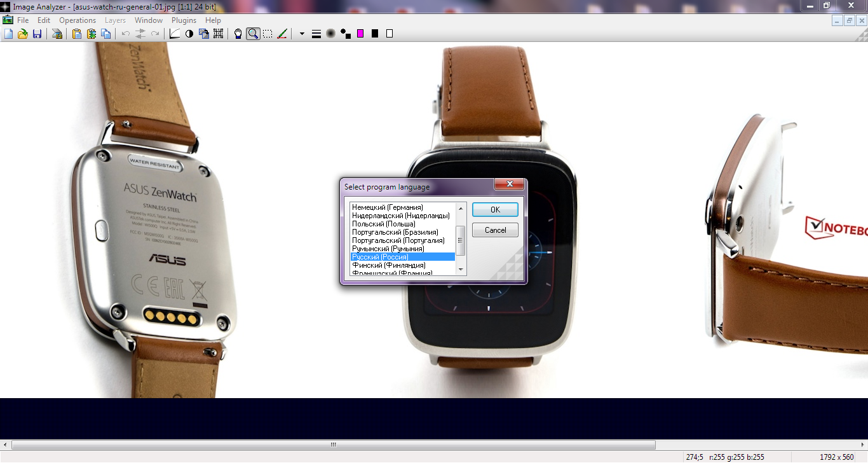Screen dimensions: 868x463
Task: Close the Select program language dialog
Action: 509,184
